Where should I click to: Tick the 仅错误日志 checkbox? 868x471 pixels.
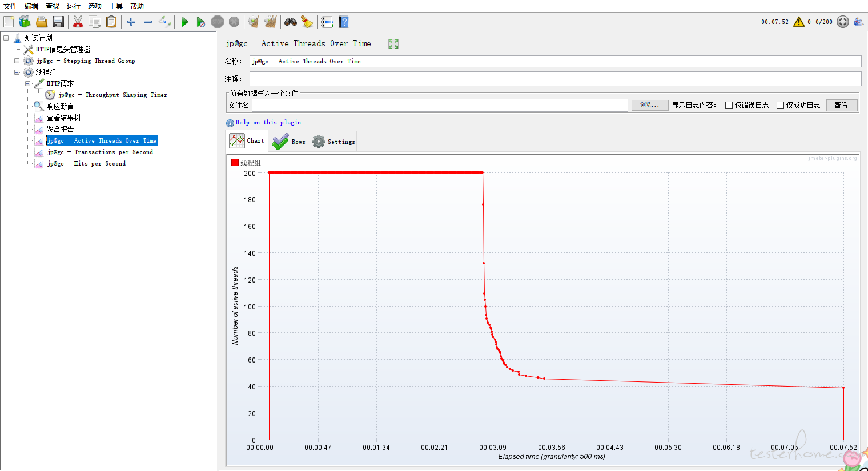coord(729,105)
